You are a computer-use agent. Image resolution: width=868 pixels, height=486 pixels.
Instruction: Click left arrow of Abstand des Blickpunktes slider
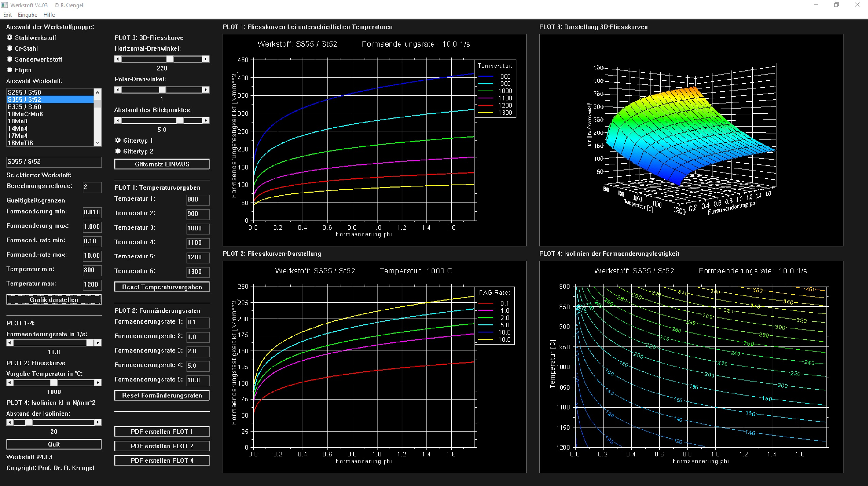pyautogui.click(x=118, y=120)
